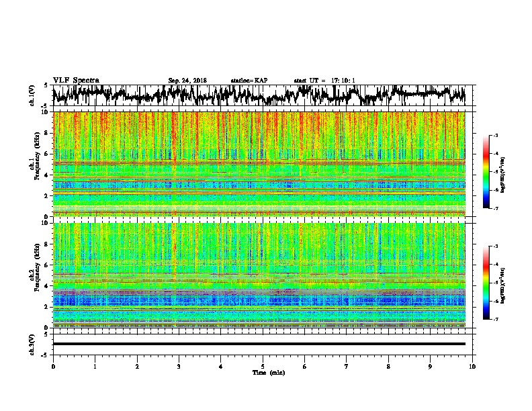Click time axis tick label "1"

click(x=95, y=367)
